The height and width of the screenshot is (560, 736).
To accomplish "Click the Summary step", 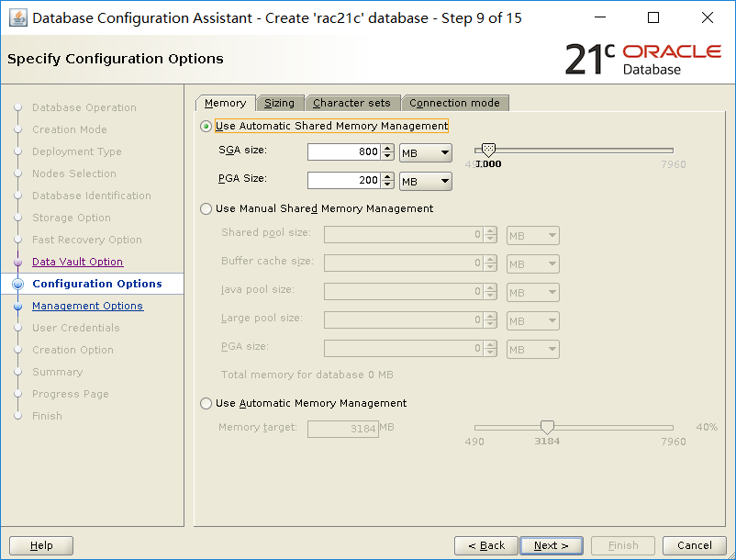I will (x=57, y=372).
